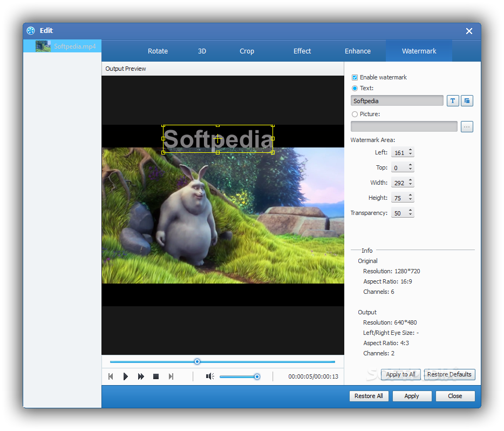Decrease the Width value with down arrow
This screenshot has height=431, width=504.
click(411, 185)
